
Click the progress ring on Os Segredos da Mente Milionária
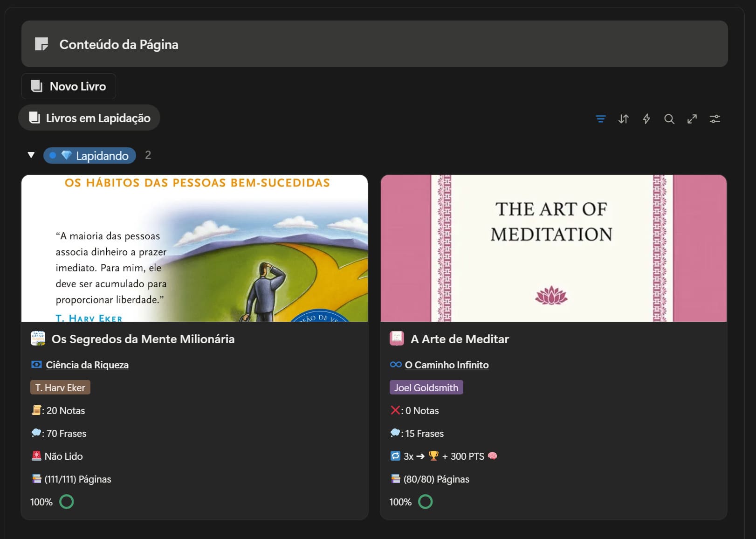click(67, 502)
